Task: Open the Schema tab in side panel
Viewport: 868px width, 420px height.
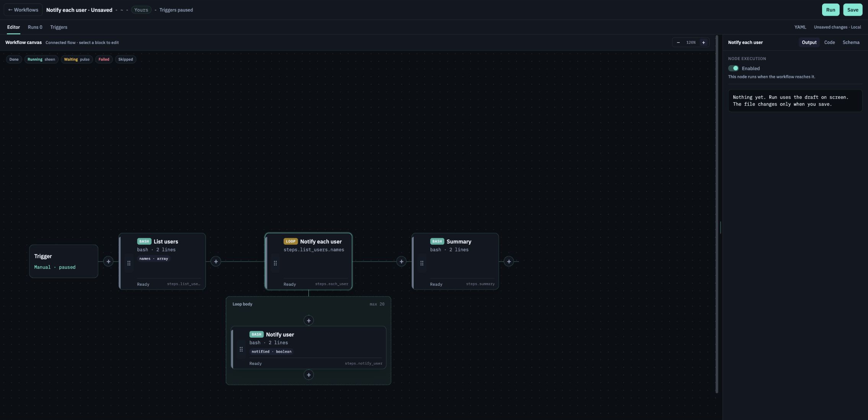Action: point(851,42)
